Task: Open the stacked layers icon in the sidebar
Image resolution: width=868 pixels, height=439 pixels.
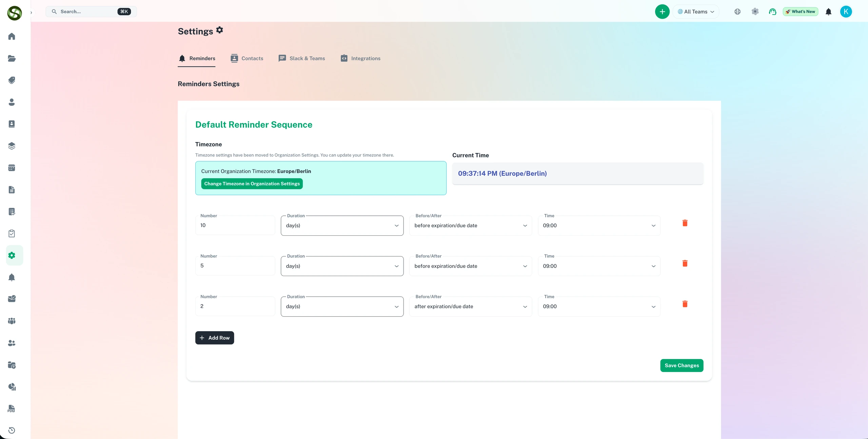Action: click(12, 146)
